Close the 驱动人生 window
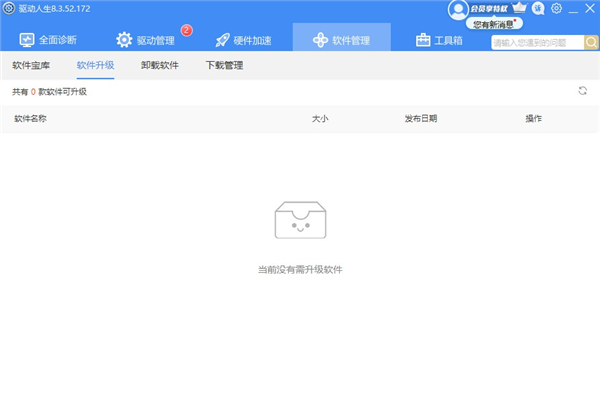 coord(590,8)
